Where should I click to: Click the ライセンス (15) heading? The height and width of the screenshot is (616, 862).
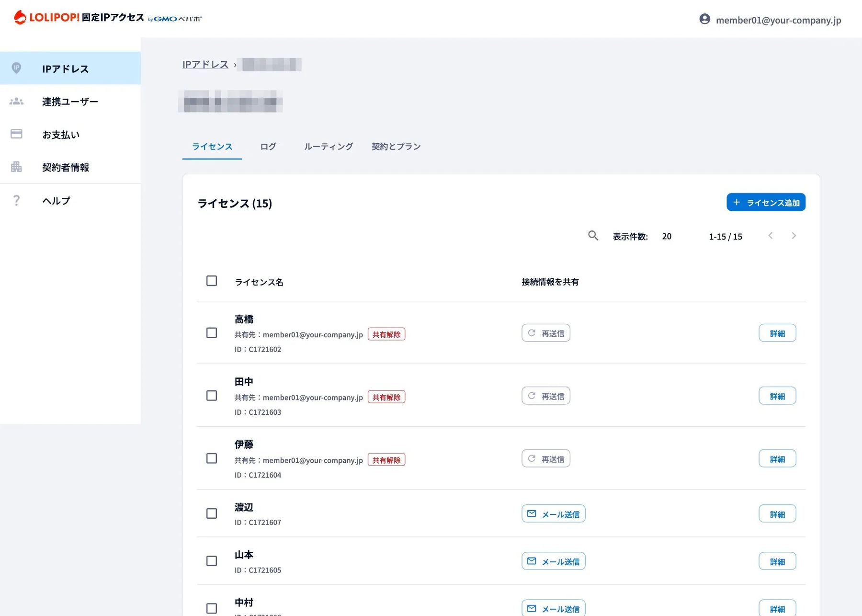235,203
